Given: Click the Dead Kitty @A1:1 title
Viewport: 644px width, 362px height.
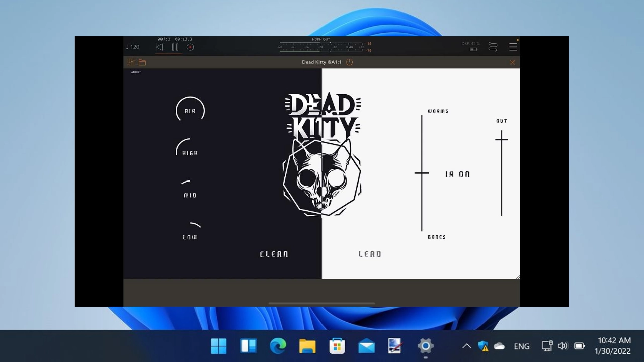Looking at the screenshot, I should coord(321,62).
